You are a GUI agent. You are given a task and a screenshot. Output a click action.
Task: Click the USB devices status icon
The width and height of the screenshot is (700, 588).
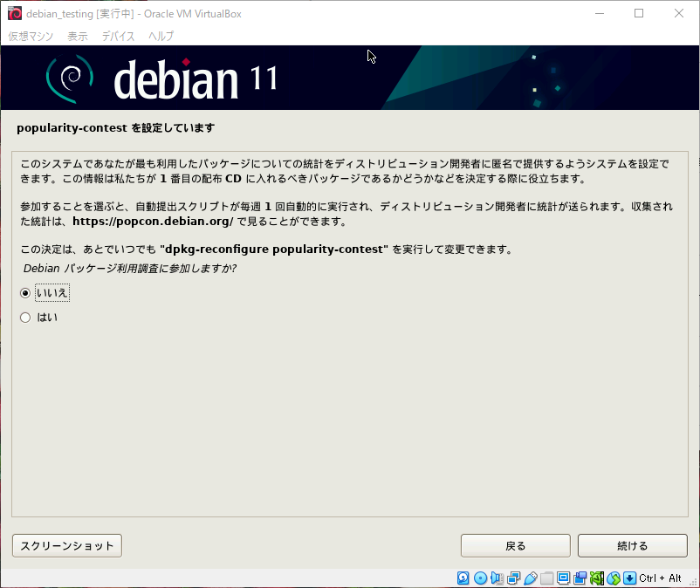[x=531, y=578]
